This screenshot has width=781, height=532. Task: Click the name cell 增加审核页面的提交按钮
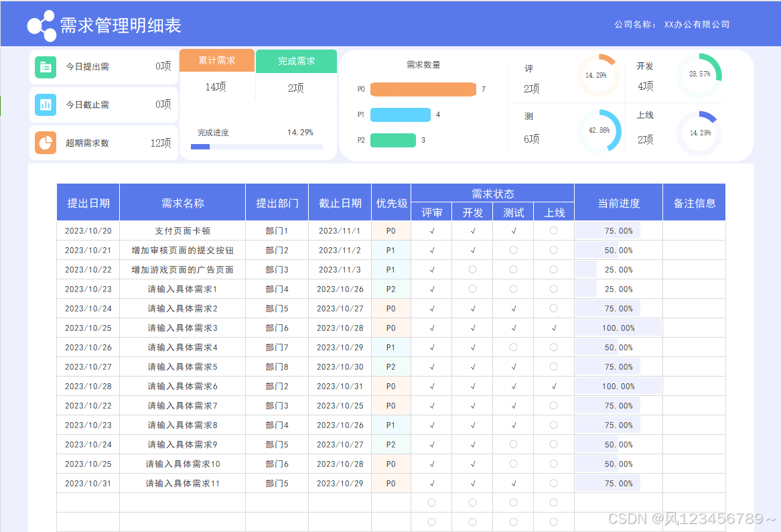pos(183,250)
